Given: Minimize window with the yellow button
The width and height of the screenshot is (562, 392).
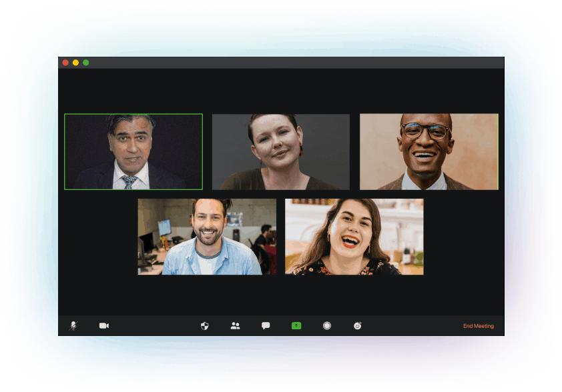Looking at the screenshot, I should click(75, 63).
